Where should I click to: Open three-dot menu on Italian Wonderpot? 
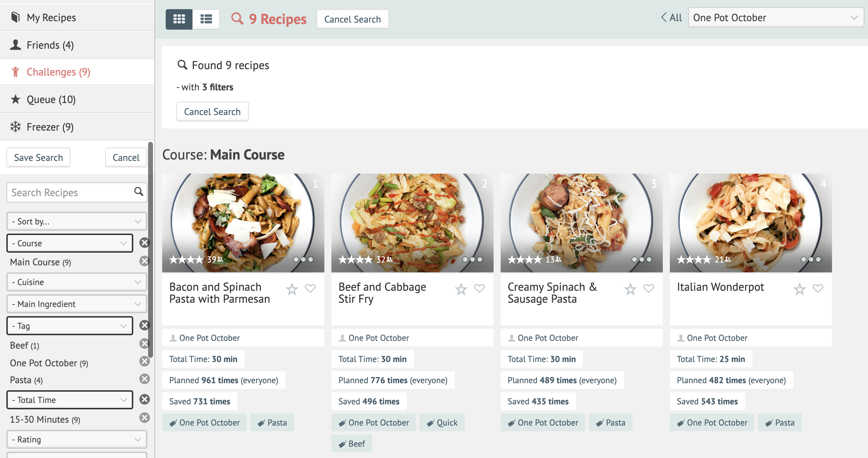click(x=811, y=259)
